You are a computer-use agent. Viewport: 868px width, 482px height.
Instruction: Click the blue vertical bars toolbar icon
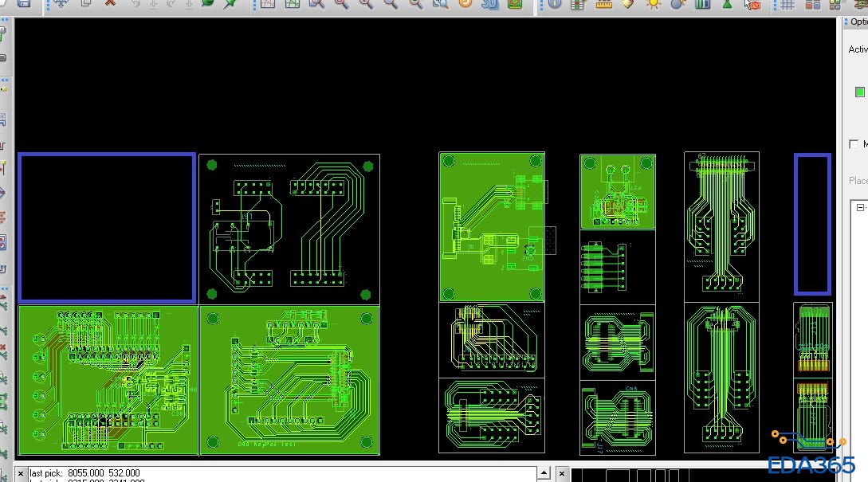pos(702,4)
